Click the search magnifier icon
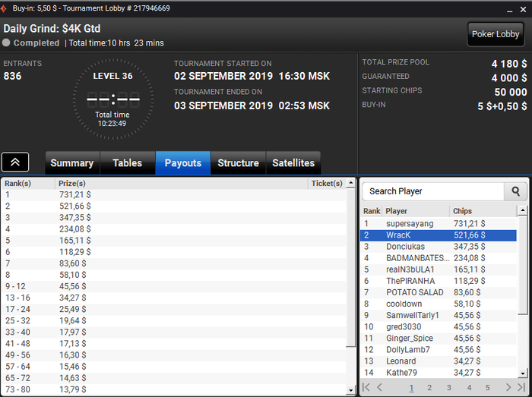This screenshot has height=397, width=532. 515,191
